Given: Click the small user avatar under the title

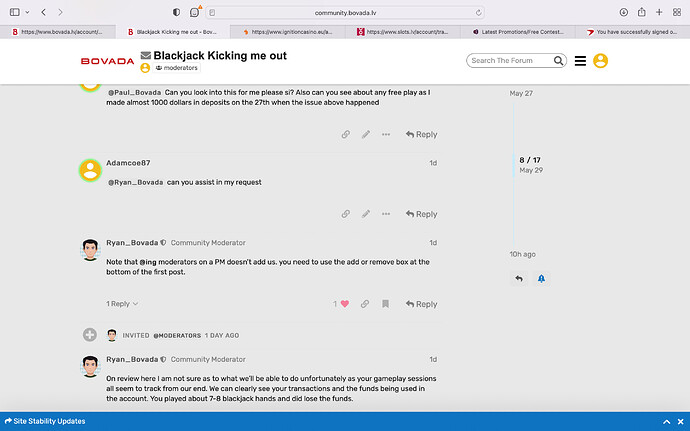Looking at the screenshot, I should point(145,68).
